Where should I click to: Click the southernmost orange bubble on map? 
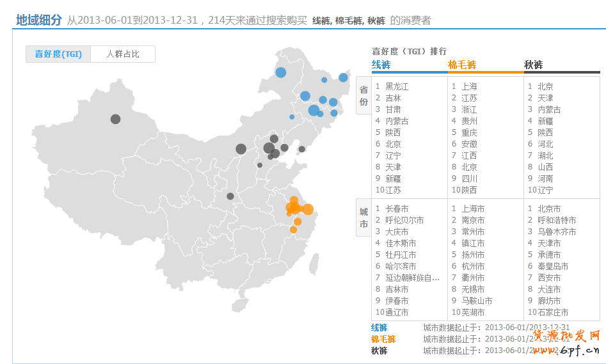point(293,230)
